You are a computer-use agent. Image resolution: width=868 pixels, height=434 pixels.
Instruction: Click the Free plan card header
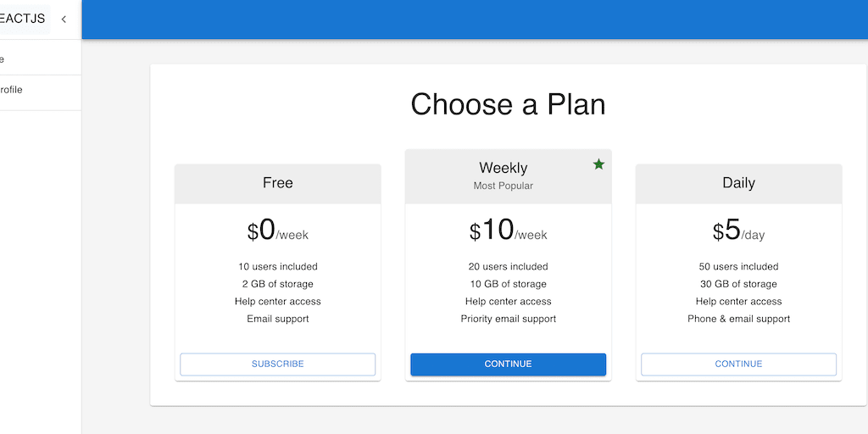point(277,183)
